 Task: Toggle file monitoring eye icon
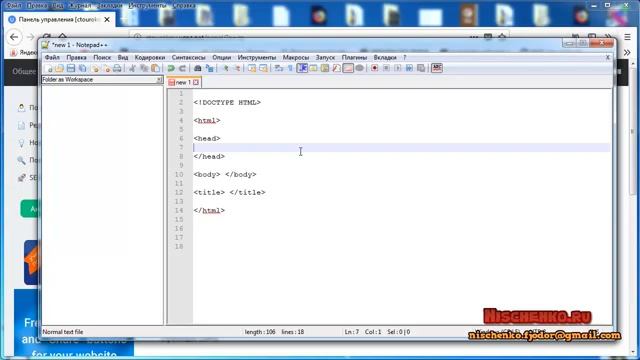click(x=359, y=68)
